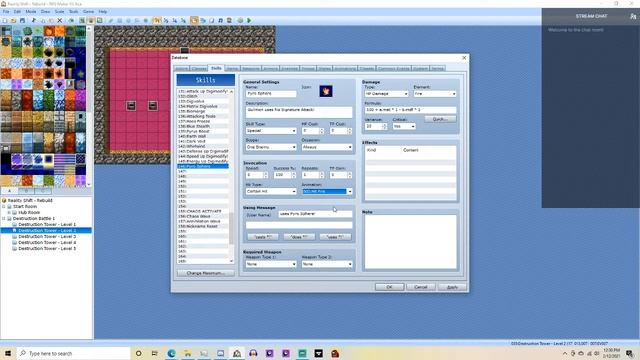Set map scale to 1/8 icon
The image size is (640, 360).
[x=183, y=20]
